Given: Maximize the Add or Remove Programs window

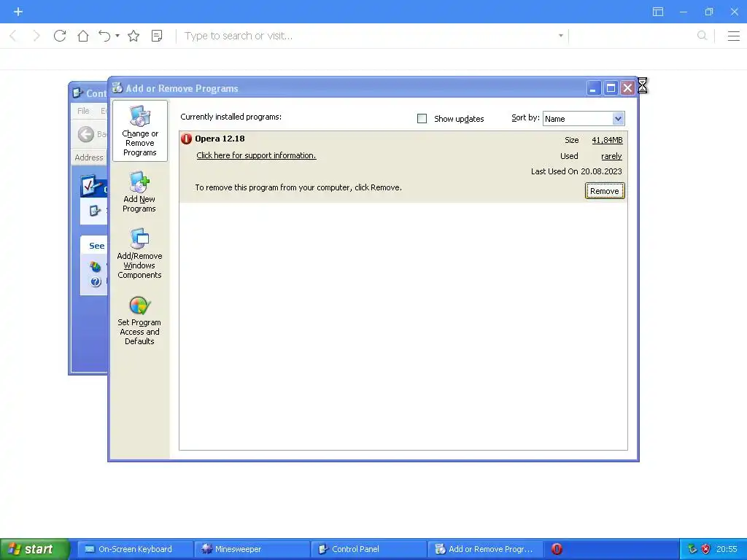Looking at the screenshot, I should pos(611,87).
